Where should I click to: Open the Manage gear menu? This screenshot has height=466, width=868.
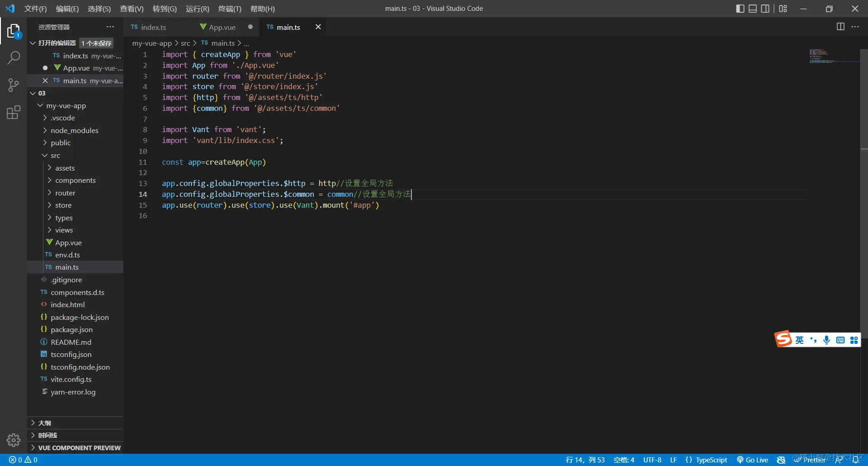pyautogui.click(x=14, y=440)
